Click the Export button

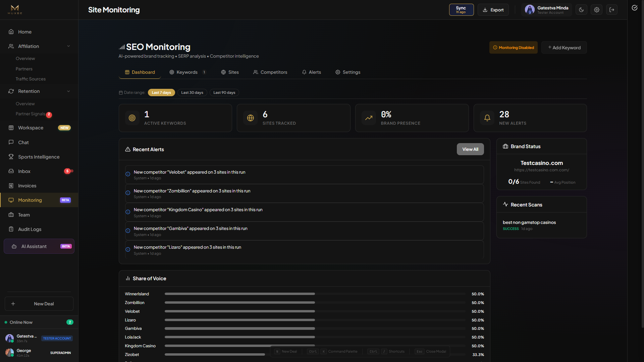coord(493,10)
